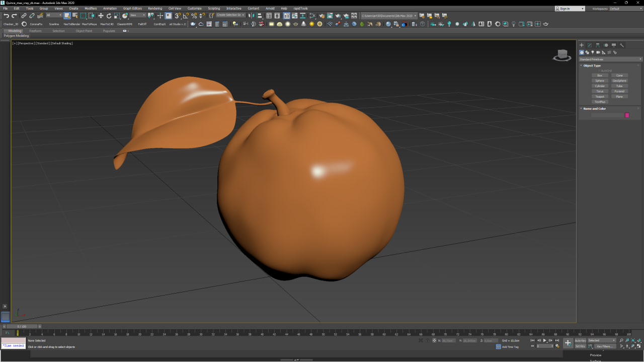This screenshot has width=644, height=362.
Task: Open the Scripting menu
Action: click(214, 9)
